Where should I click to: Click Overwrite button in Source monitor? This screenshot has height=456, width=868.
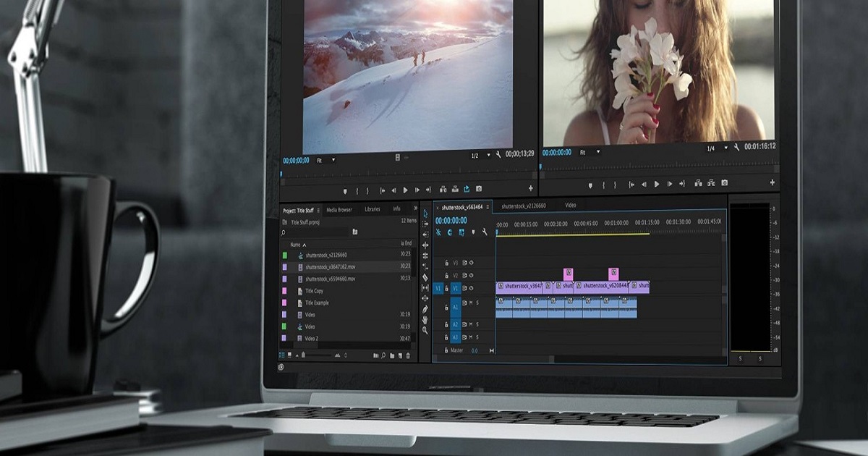(455, 190)
